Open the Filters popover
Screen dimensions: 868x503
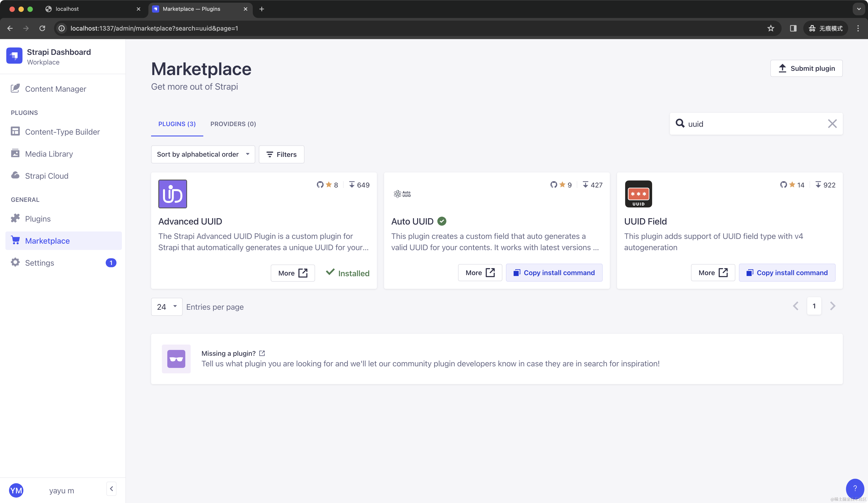tap(281, 154)
